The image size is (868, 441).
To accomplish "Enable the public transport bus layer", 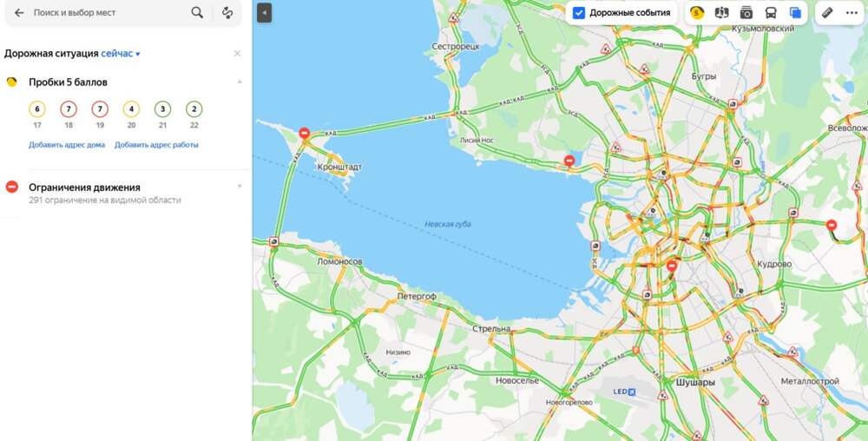I will (771, 13).
